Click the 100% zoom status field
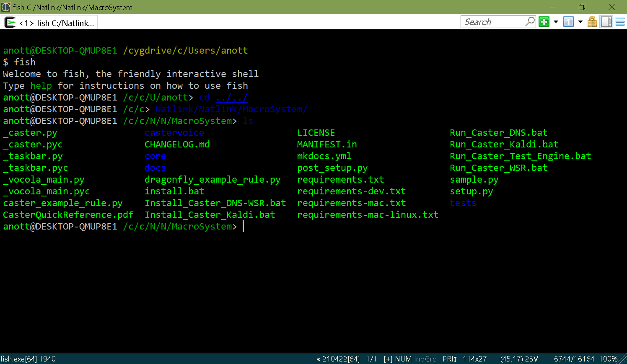 click(608, 359)
